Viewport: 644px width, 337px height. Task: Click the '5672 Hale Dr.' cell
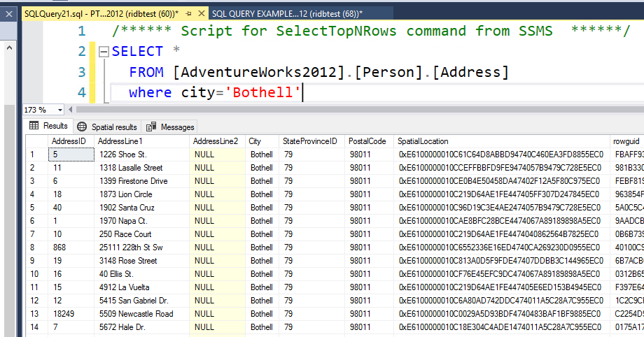(x=141, y=327)
